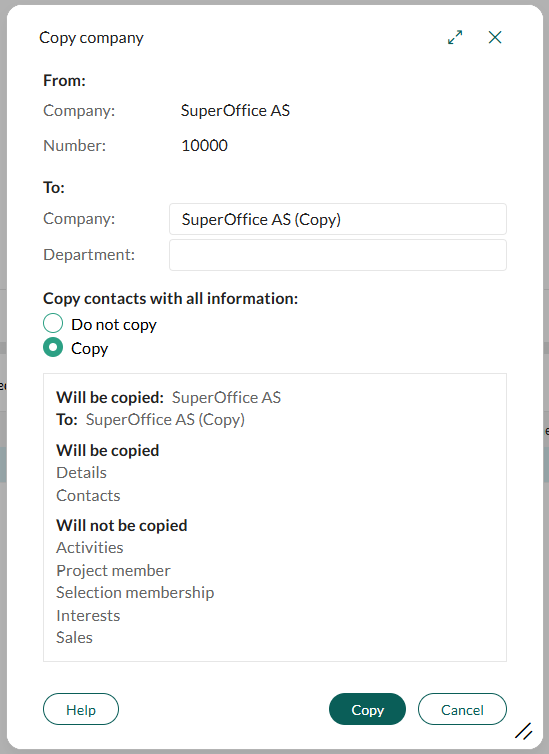This screenshot has width=549, height=754.
Task: Click the source company 'SuperOffice AS' value
Action: pyautogui.click(x=235, y=111)
